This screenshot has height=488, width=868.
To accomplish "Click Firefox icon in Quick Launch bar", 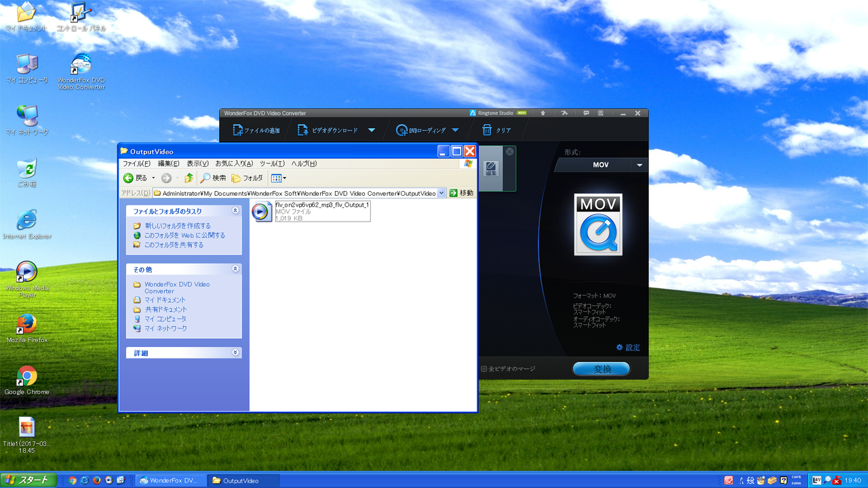I will point(96,481).
